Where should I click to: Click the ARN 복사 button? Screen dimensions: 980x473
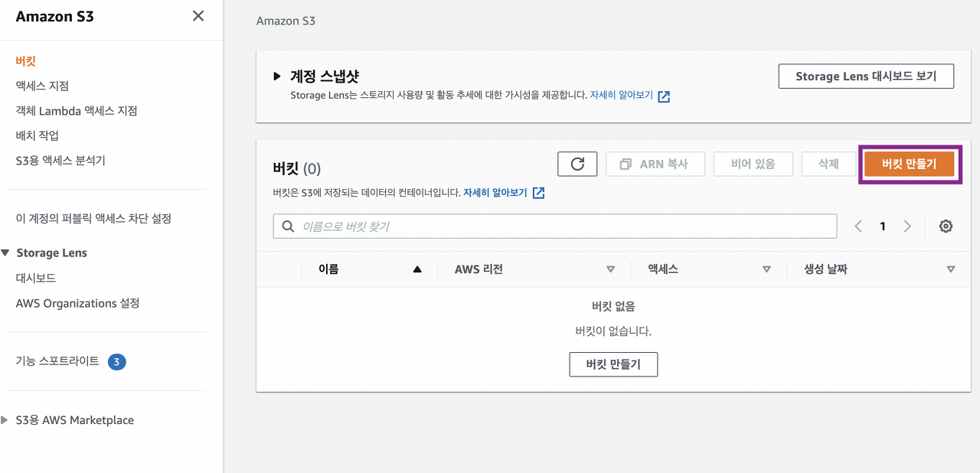point(655,164)
